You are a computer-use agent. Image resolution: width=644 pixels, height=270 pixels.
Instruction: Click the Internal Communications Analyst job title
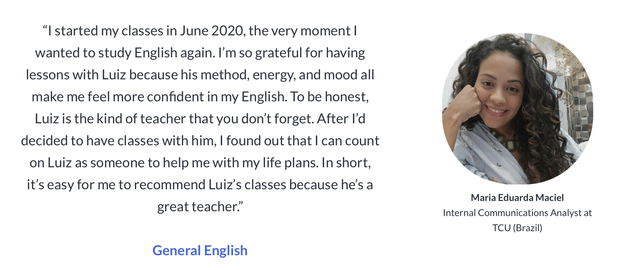517,213
